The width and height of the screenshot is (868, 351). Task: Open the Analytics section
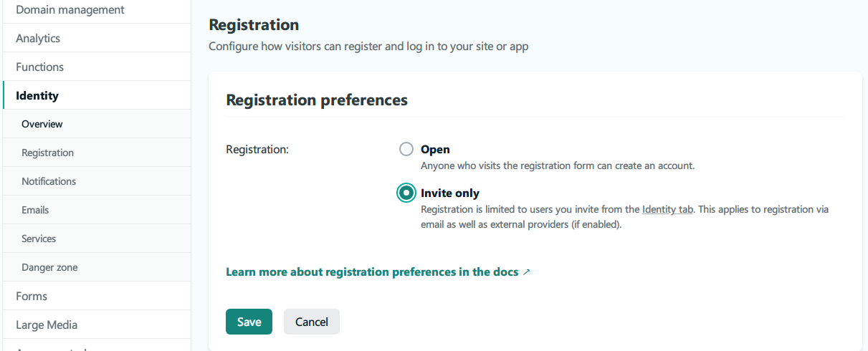(38, 39)
